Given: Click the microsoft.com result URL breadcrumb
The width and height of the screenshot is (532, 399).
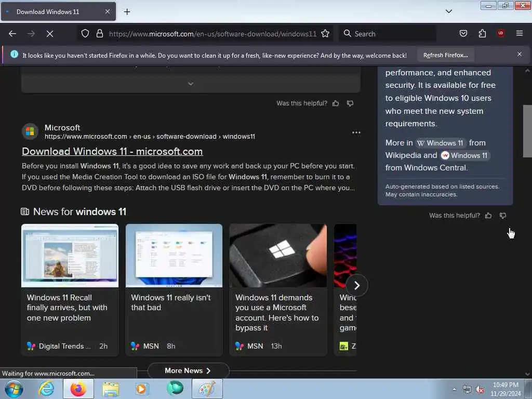Looking at the screenshot, I should (150, 137).
